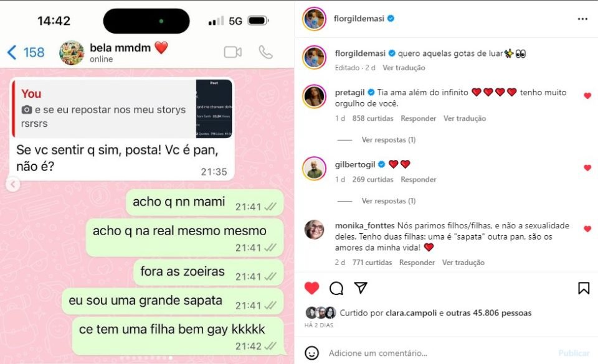Open the three-dots post options menu
This screenshot has width=598, height=364.
tap(582, 19)
